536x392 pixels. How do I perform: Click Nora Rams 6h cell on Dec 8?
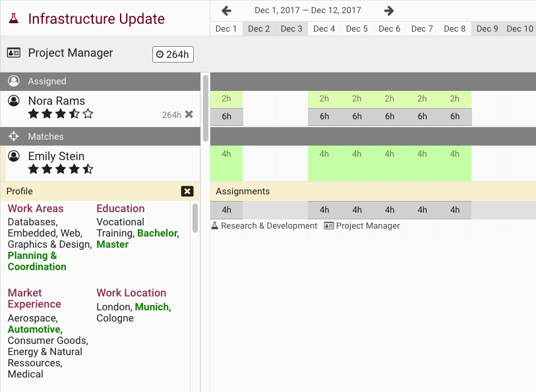point(455,117)
